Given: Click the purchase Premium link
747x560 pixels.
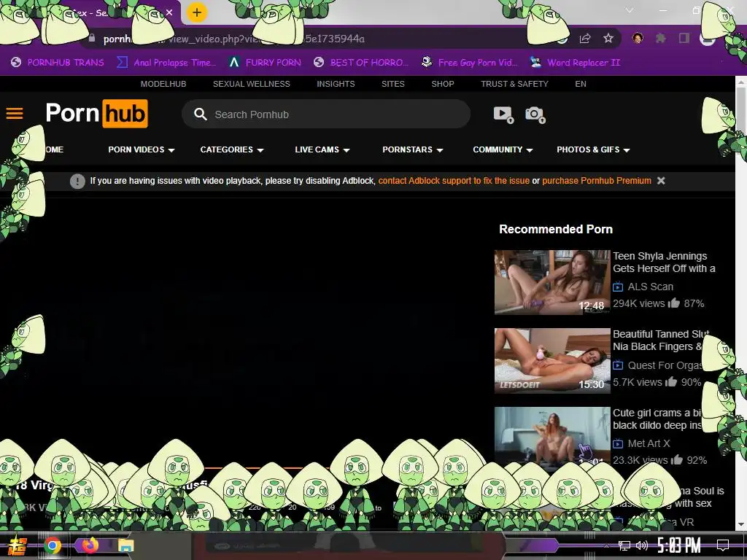Looking at the screenshot, I should [597, 181].
